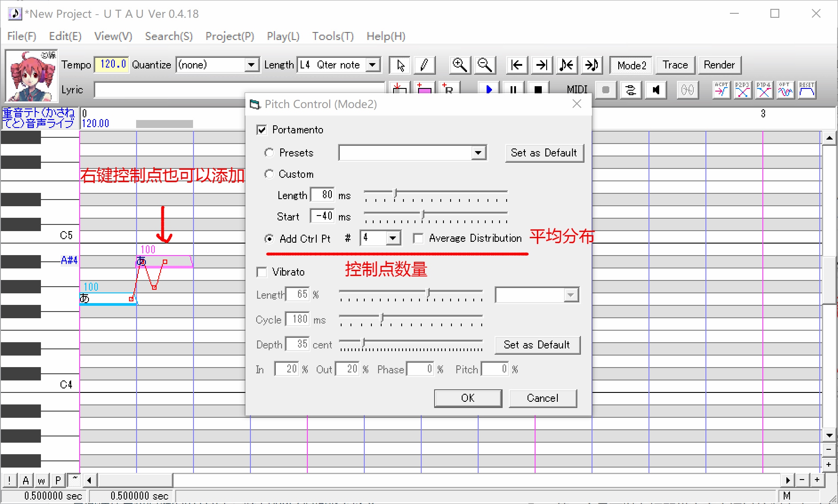838x504 pixels.
Task: Click the zoom in magnifier icon
Action: (x=459, y=65)
